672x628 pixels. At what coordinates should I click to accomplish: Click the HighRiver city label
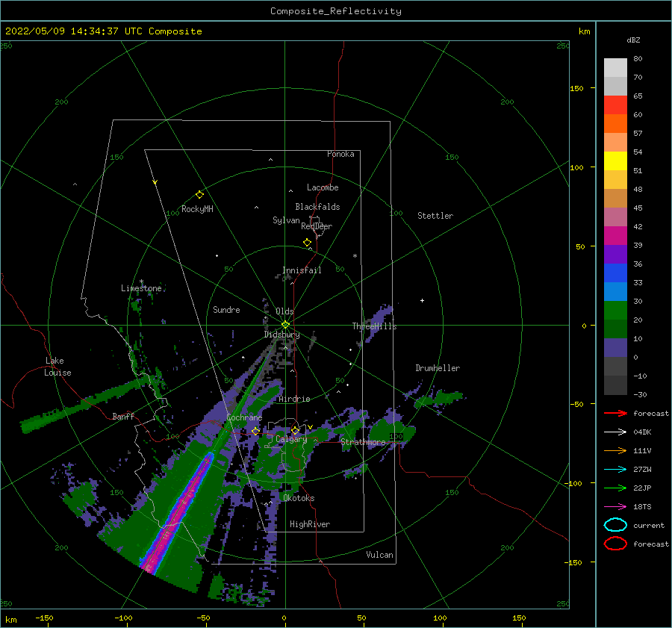coord(310,524)
